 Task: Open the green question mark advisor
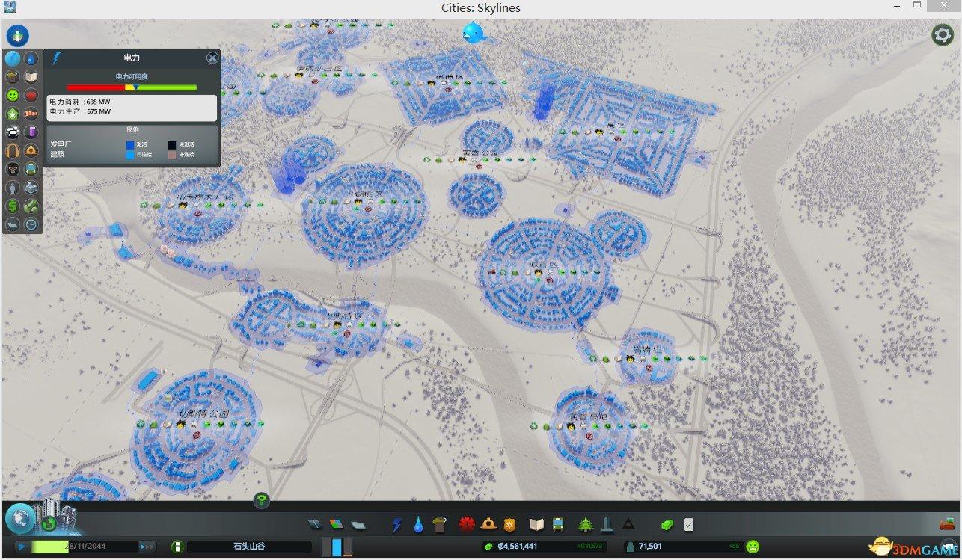coord(261,500)
